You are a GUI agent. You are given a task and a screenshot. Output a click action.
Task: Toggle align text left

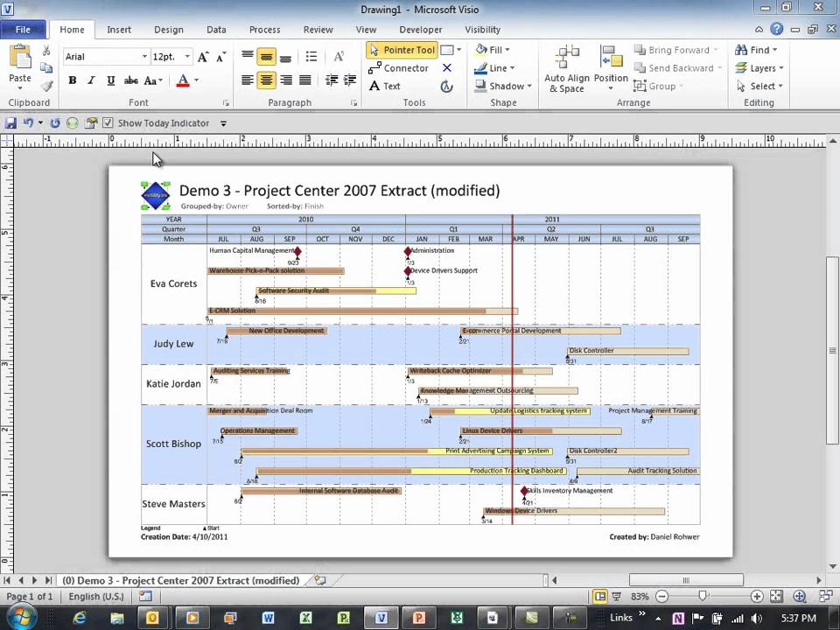247,80
